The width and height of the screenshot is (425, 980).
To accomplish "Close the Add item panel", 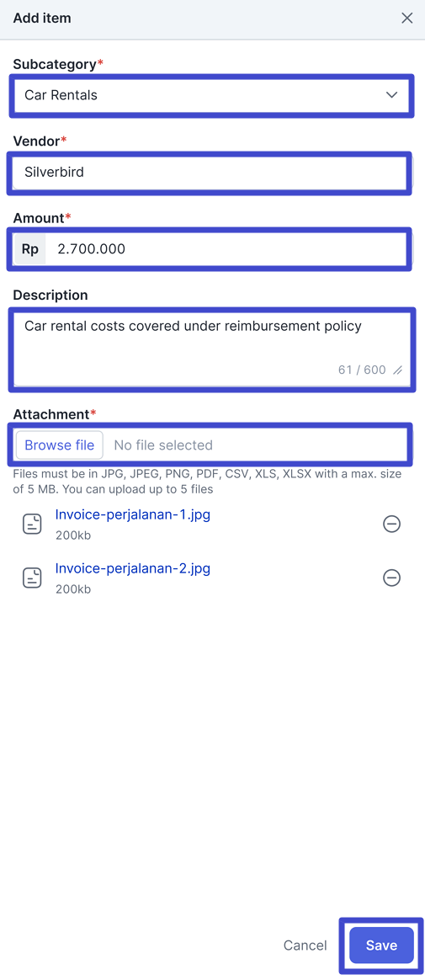I will (x=406, y=19).
